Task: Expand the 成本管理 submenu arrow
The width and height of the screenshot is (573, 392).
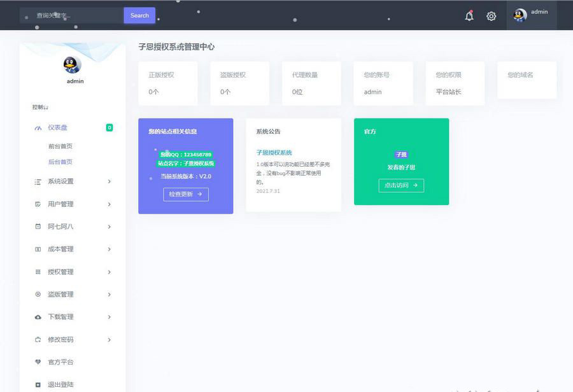Action: click(x=110, y=249)
